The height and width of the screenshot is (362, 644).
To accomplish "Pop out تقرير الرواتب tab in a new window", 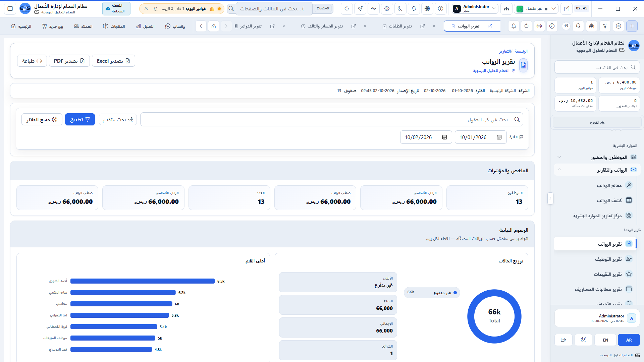I will [x=490, y=26].
